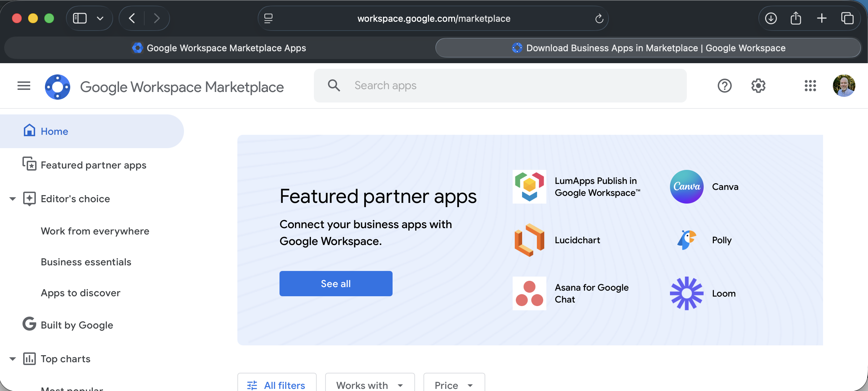Open the All filters button
Screen dimensions: 868x391
277,385
